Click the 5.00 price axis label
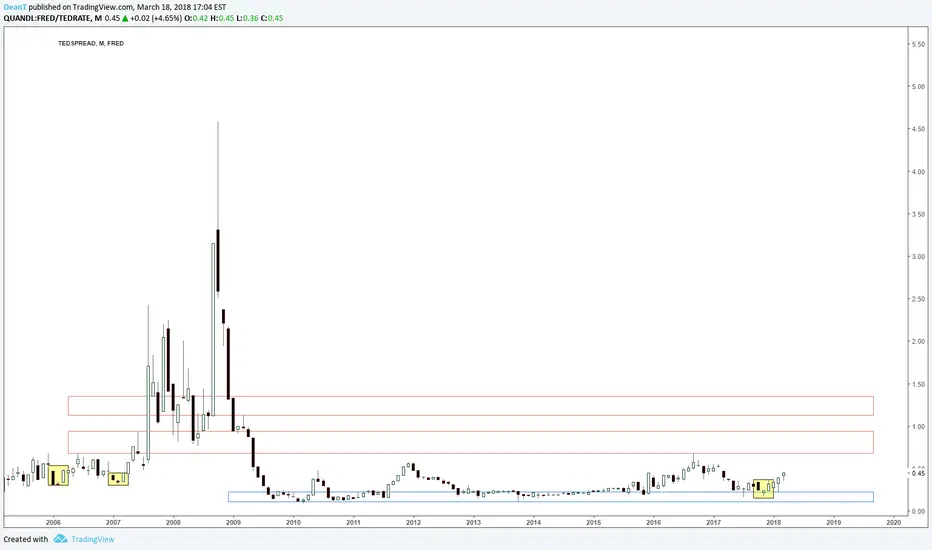Viewport: 932px width, 550px height. pos(918,87)
